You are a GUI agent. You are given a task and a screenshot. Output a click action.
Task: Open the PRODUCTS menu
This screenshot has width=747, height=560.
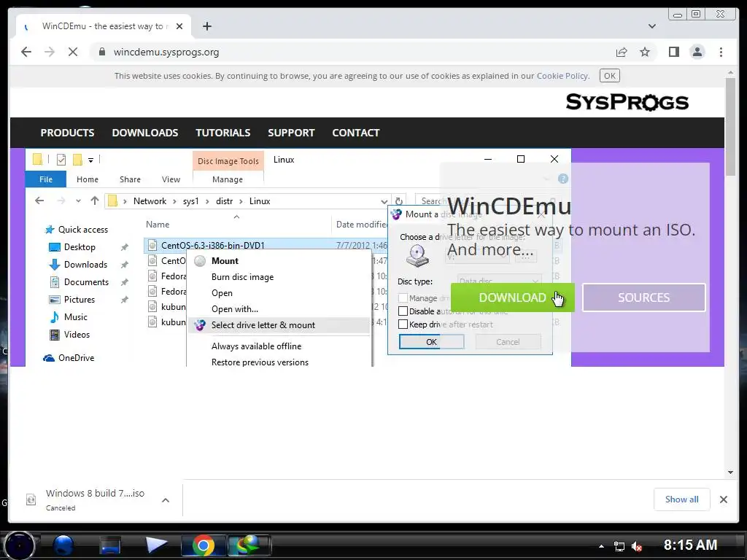point(67,133)
